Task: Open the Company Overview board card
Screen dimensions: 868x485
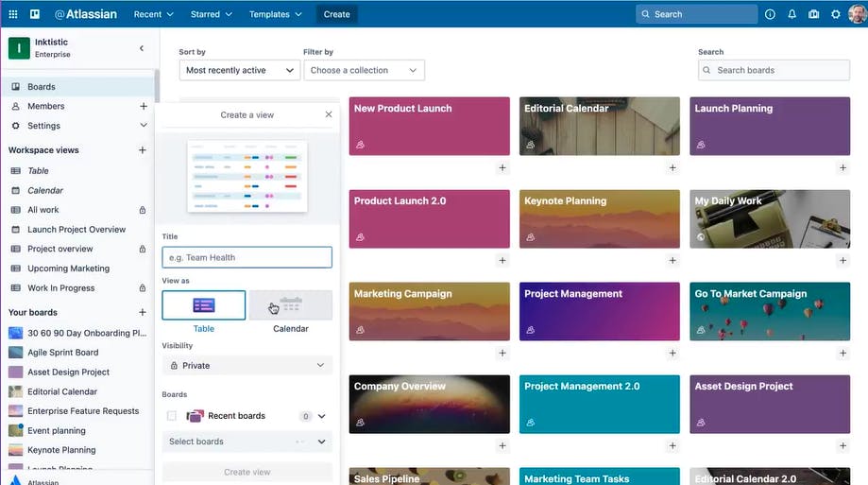Action: [x=429, y=404]
